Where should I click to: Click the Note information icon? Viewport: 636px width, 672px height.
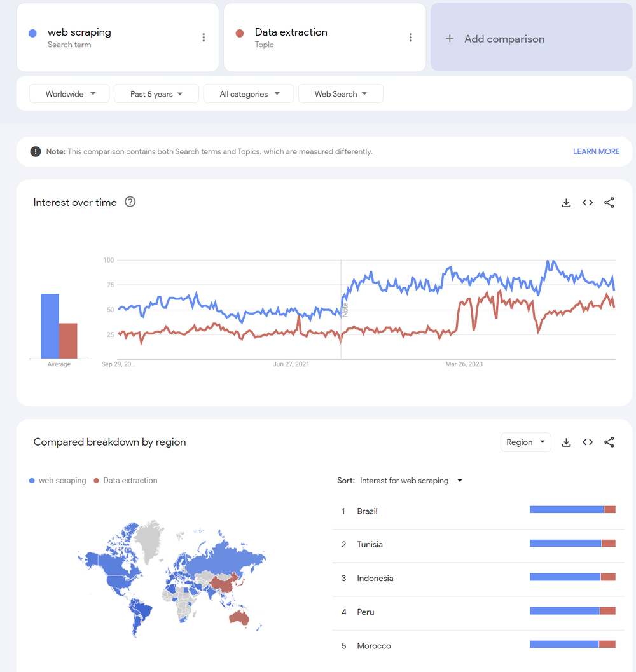click(x=35, y=151)
